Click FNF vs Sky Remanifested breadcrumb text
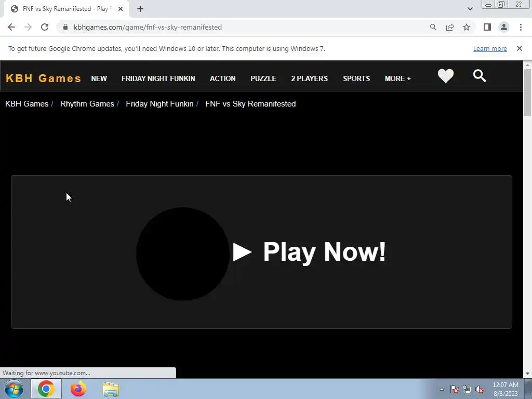The width and height of the screenshot is (532, 399). [250, 104]
